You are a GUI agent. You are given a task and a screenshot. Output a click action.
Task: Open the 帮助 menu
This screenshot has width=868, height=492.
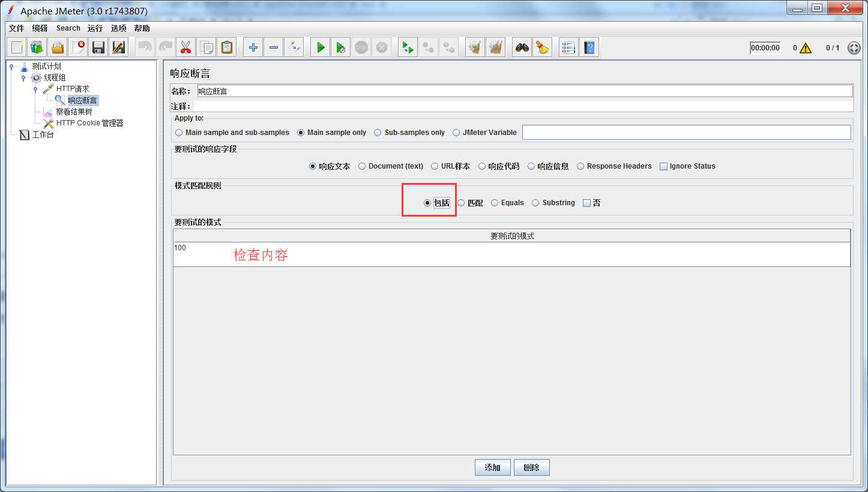(142, 28)
